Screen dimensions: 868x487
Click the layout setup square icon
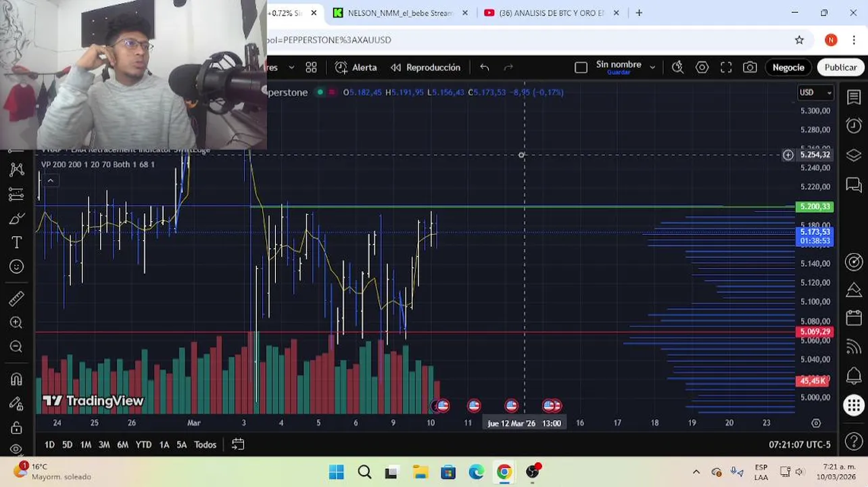581,68
